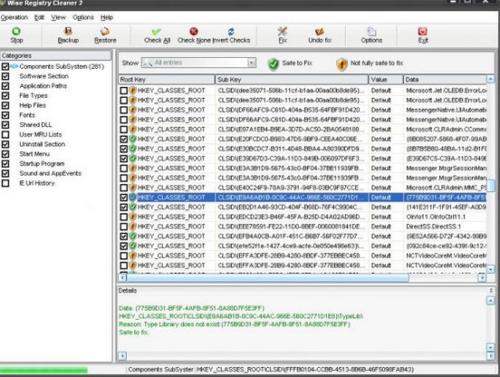Select the Olinfo11.OlinfoCtrl11.1 data cell
500x377 pixels.
[436, 217]
